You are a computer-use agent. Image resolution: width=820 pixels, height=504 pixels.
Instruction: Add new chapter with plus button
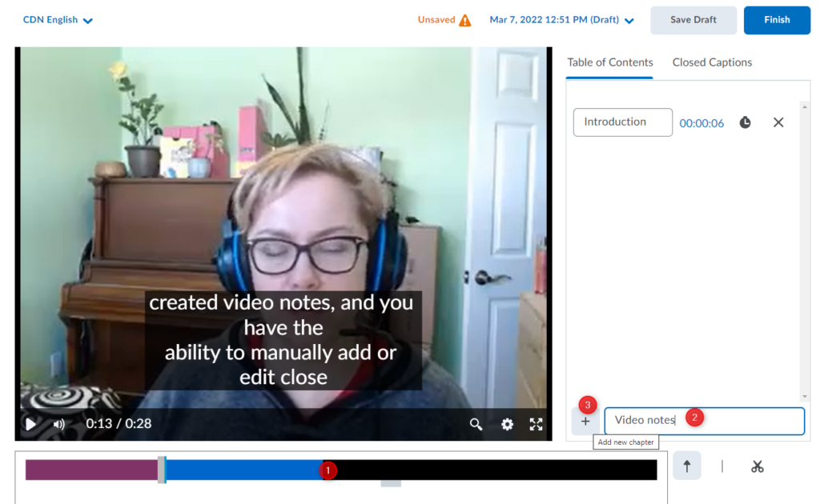[585, 421]
